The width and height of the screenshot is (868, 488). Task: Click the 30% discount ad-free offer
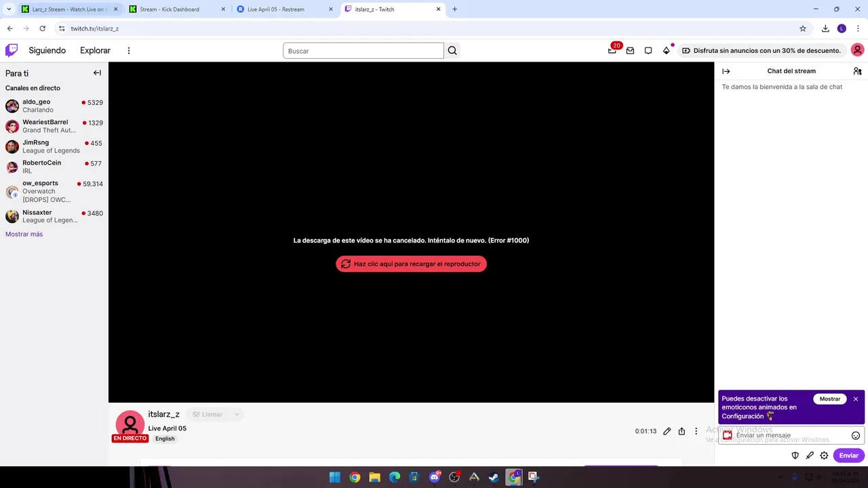tap(761, 51)
